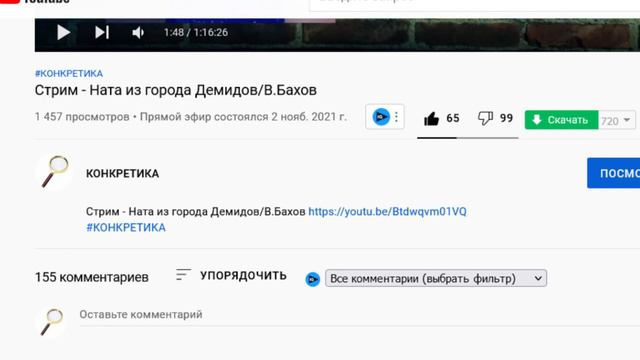Viewport: 640px width, 360px height.
Task: Click the 1 457 просмотров text
Action: coord(82,117)
